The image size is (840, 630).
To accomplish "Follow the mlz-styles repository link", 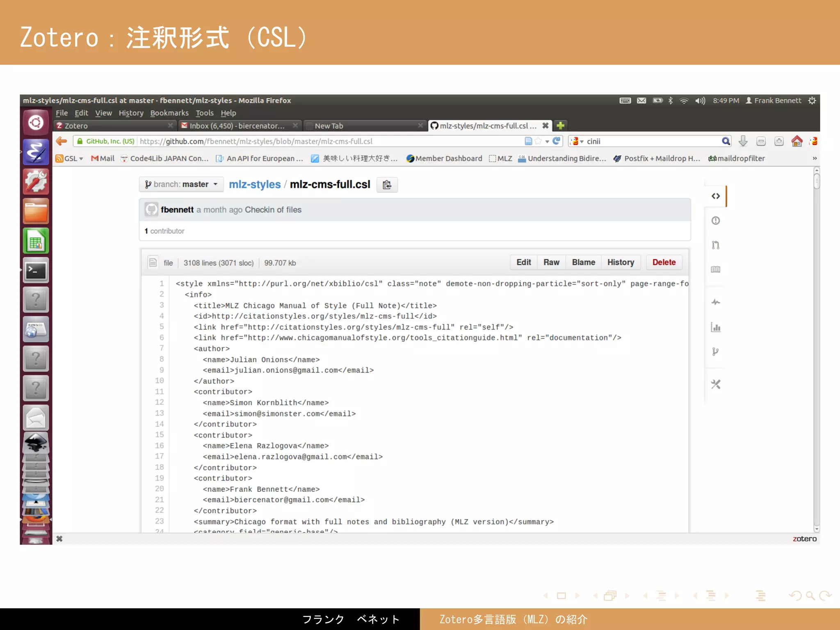I will 254,185.
